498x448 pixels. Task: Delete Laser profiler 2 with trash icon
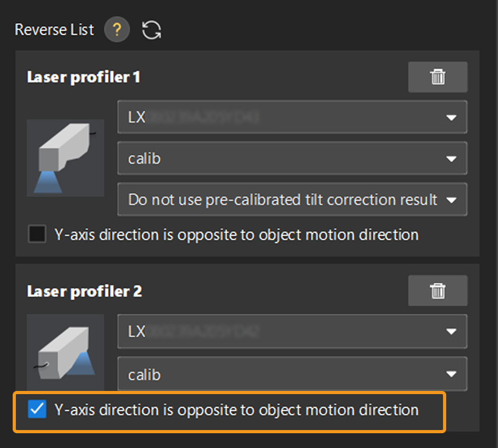click(437, 291)
